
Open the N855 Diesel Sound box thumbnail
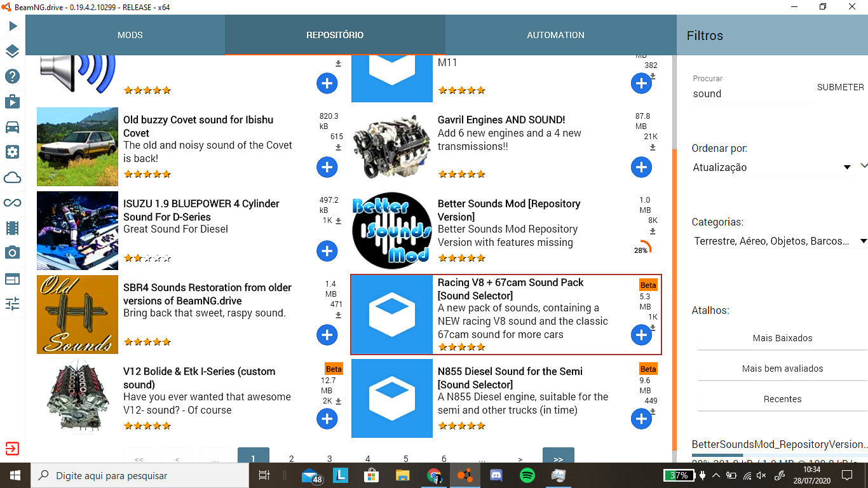pyautogui.click(x=392, y=398)
